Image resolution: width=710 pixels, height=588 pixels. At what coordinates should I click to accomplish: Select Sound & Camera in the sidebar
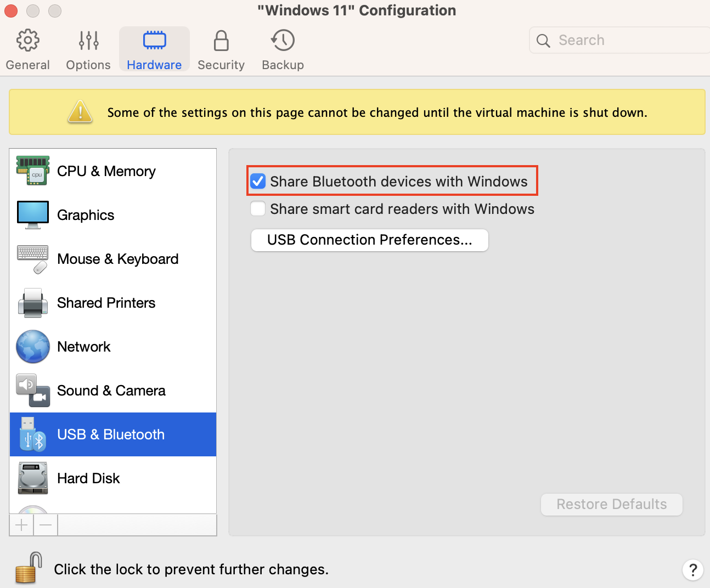point(113,391)
